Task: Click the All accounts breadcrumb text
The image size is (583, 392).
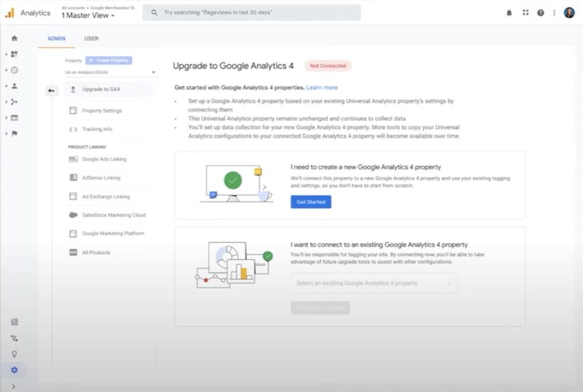Action: click(x=73, y=8)
